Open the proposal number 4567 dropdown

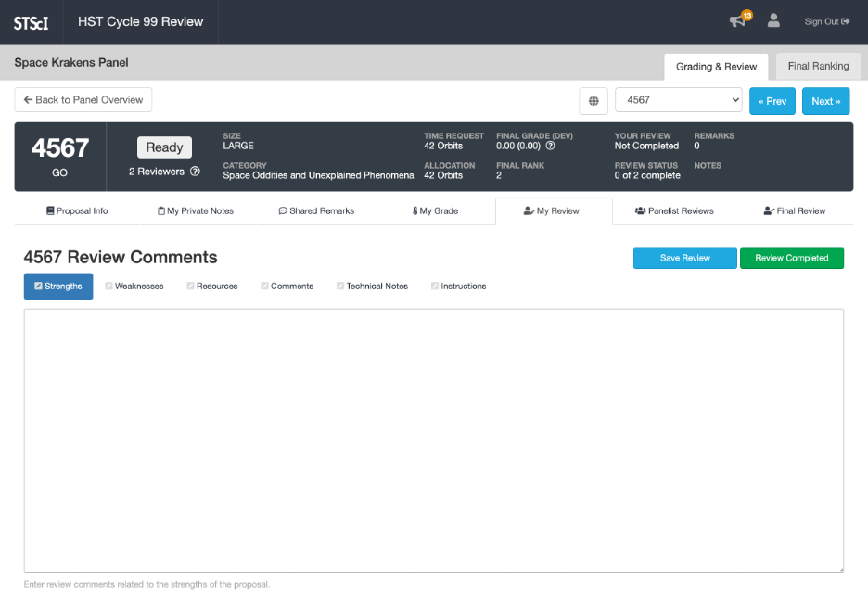click(x=678, y=100)
